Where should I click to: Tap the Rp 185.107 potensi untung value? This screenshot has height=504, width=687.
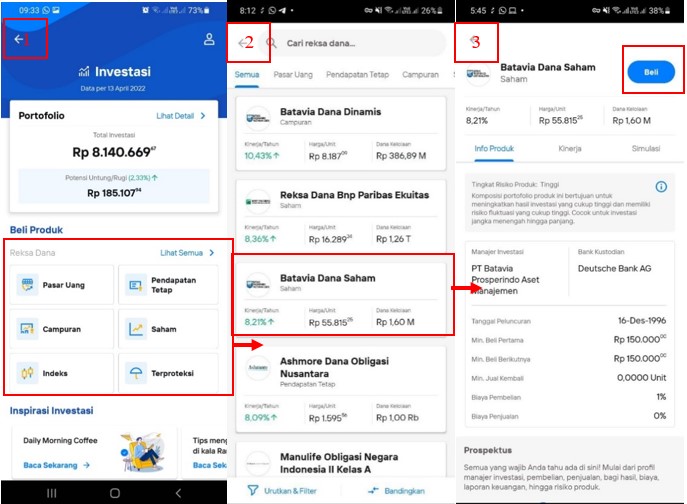114,193
